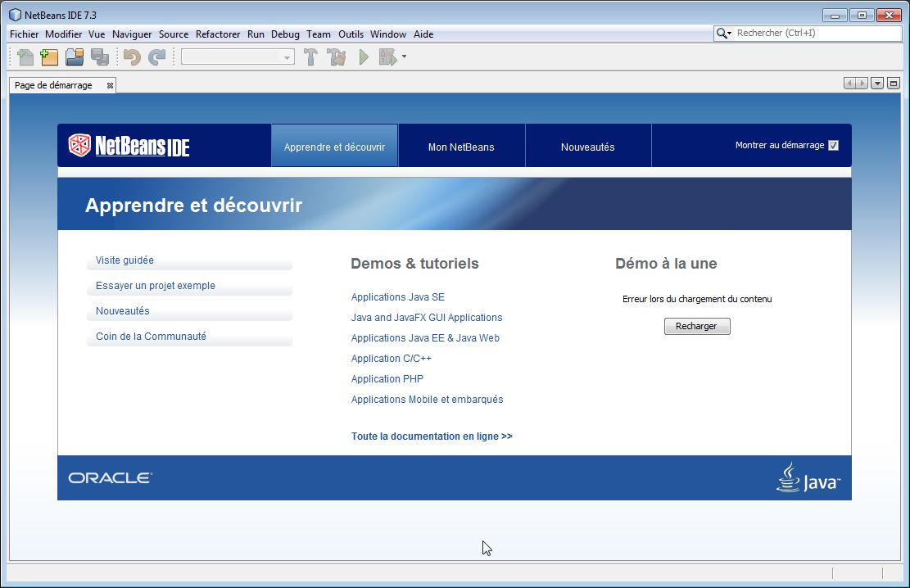Open the Aide menu
This screenshot has width=910, height=588.
[423, 34]
